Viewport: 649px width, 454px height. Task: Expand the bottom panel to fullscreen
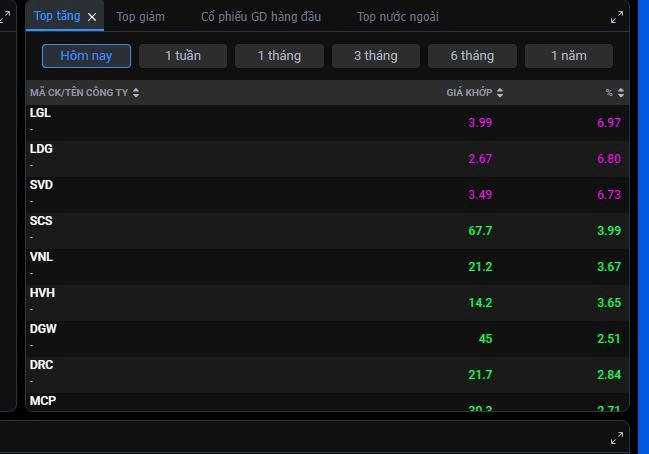pos(617,438)
